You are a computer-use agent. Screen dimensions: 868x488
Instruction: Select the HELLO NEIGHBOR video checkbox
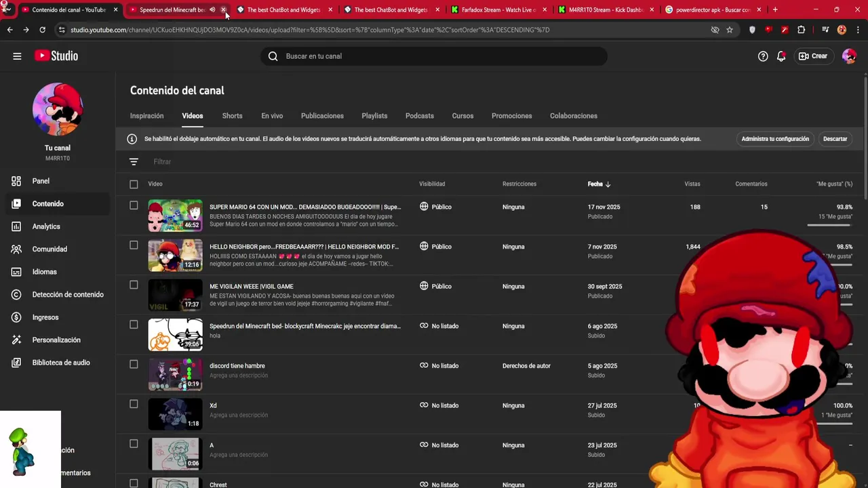coord(134,245)
